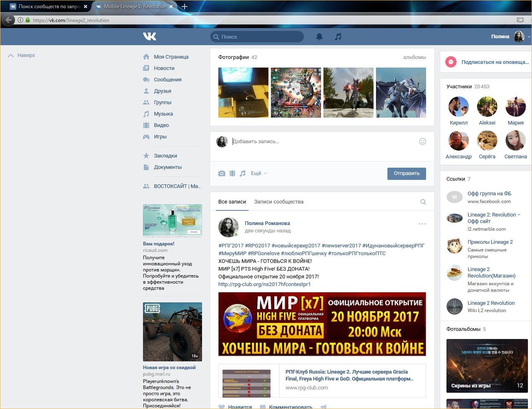Go back with browser back arrow
The image size is (532, 409).
(x=9, y=20)
